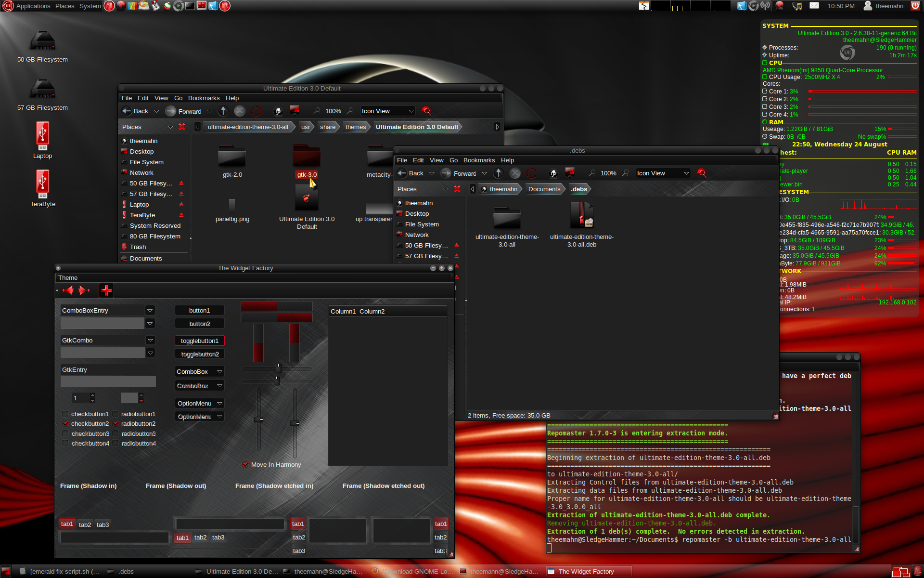
Task: Increase spin button value showing 1
Action: [x=92, y=395]
